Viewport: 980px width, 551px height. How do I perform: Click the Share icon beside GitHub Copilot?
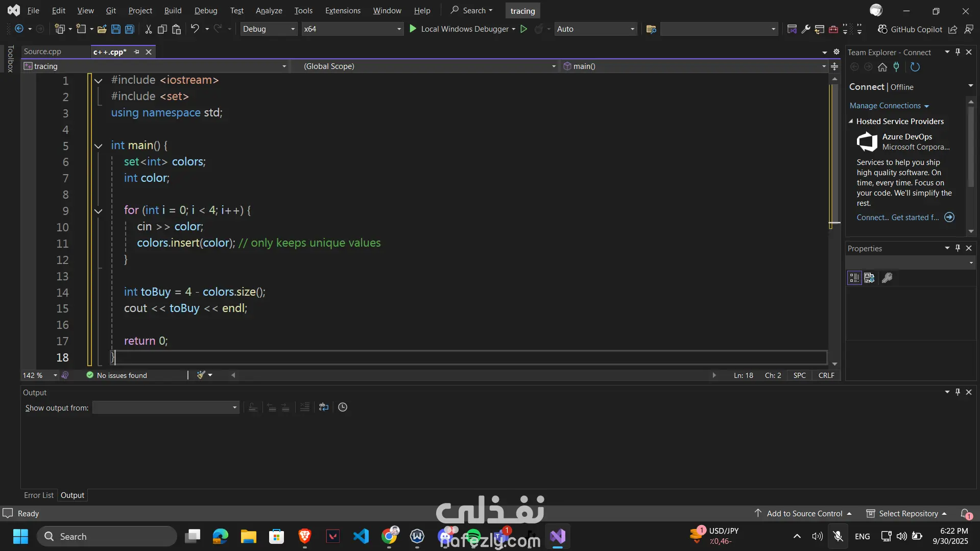(953, 29)
